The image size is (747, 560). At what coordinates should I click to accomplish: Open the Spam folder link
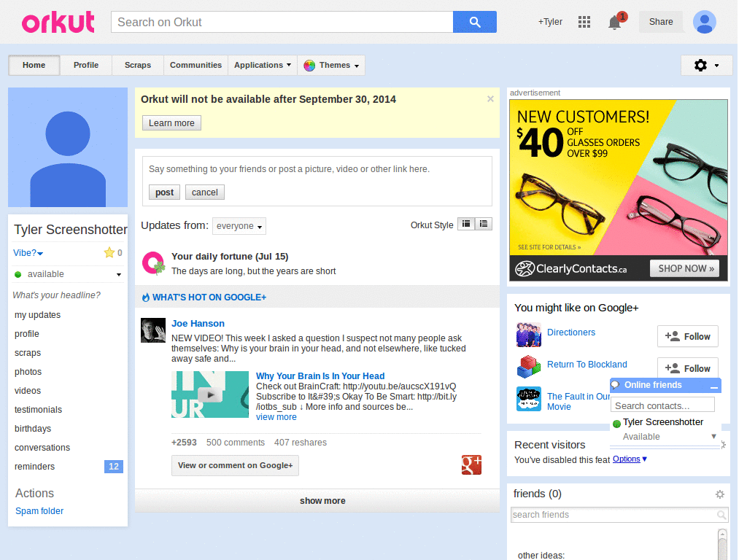tap(39, 511)
